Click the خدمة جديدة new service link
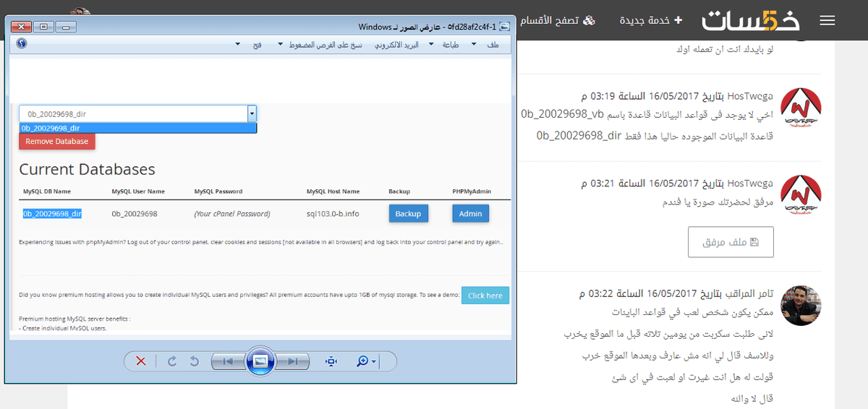Screen dimensions: 868x409 tap(651, 20)
